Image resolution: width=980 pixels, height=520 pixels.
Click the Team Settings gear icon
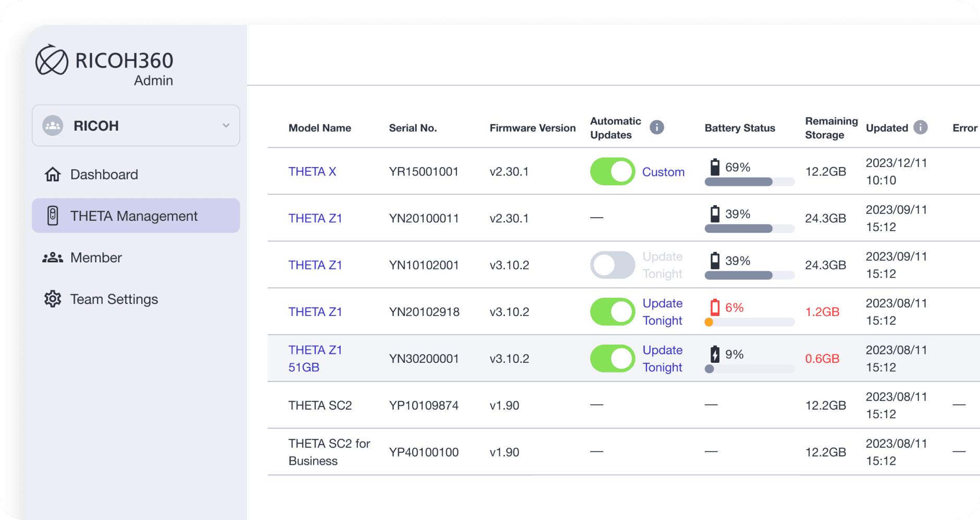pyautogui.click(x=53, y=299)
